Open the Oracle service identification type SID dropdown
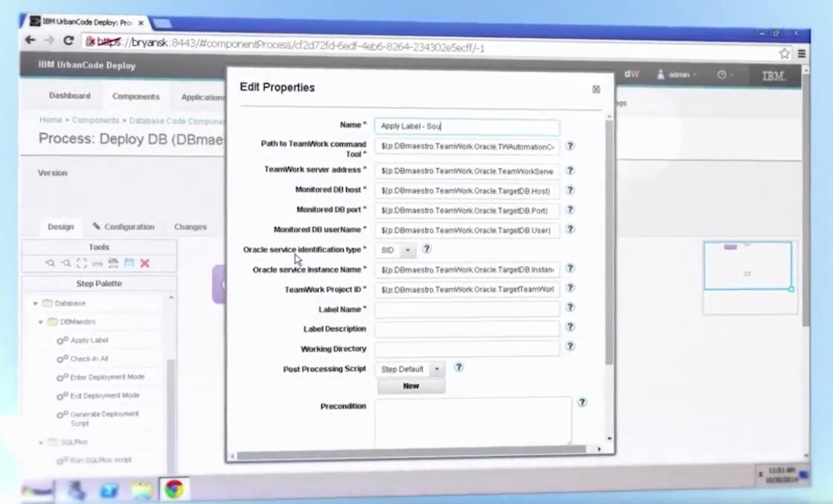 [x=408, y=251]
